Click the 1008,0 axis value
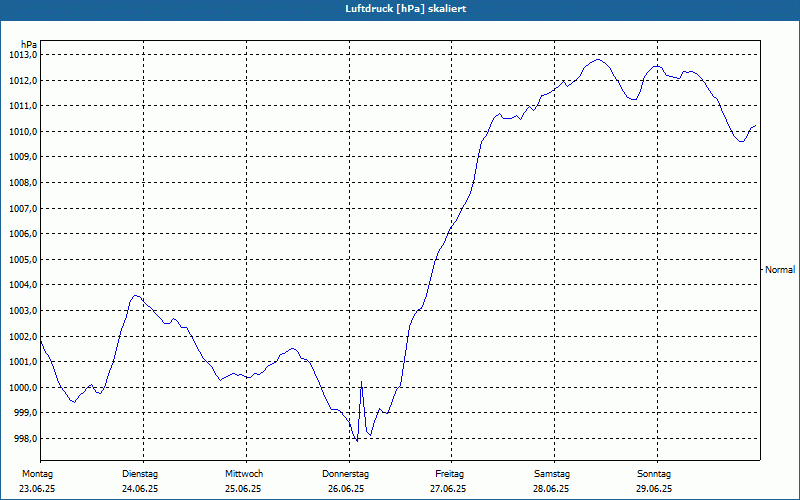The height and width of the screenshot is (500, 800). [23, 183]
